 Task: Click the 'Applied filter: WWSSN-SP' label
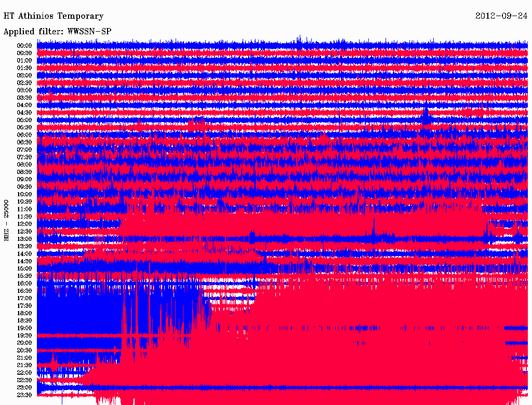57,32
